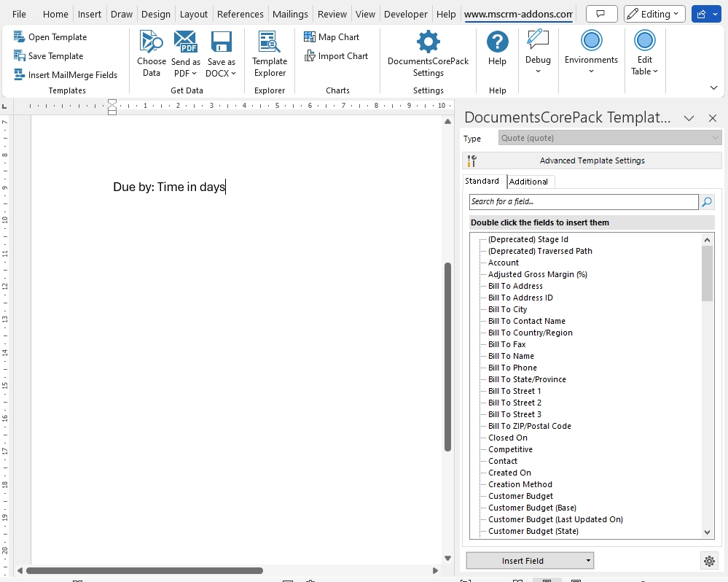The image size is (728, 582).
Task: Click Advanced Template Settings button
Action: 592,160
